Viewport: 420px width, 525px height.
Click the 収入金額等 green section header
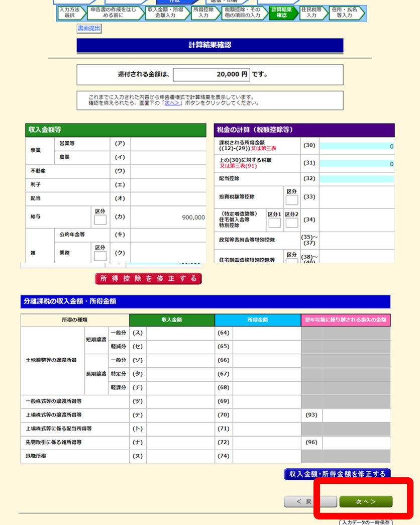(x=116, y=130)
